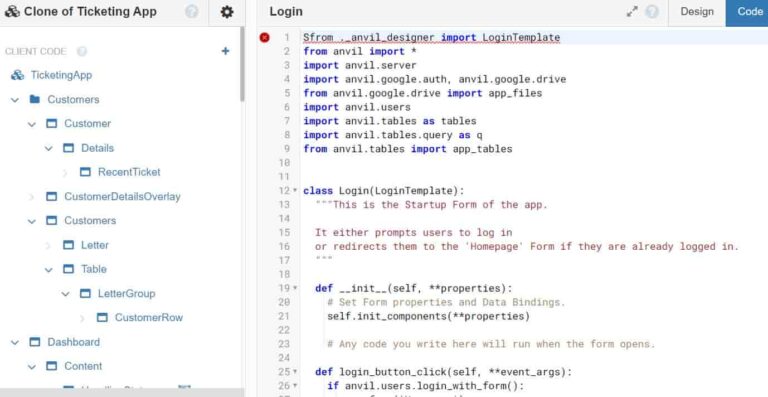Click the 'from anvil.tables import app_tables' line
Viewport: 768px width, 397px height.
[x=408, y=149]
